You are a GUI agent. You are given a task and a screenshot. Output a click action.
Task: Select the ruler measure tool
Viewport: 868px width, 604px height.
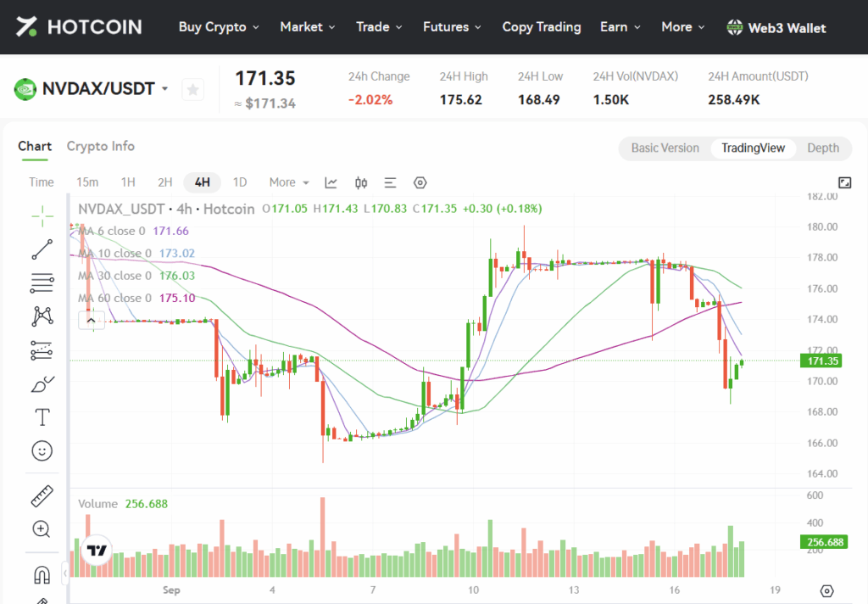(42, 495)
